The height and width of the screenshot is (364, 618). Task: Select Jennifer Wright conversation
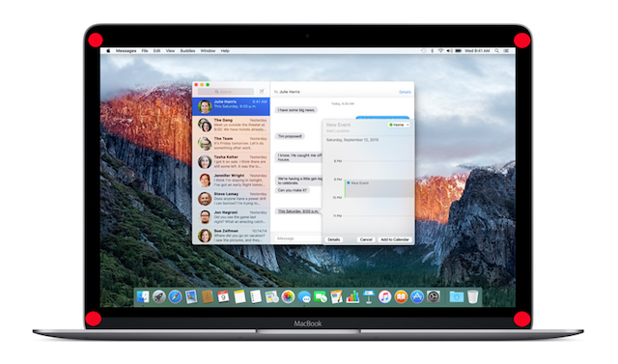pos(232,181)
